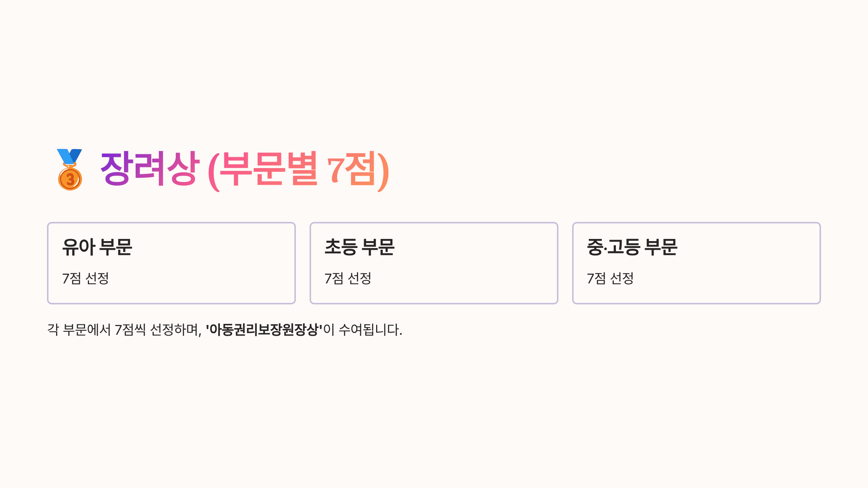
Task: Click the word 부문별 in the title
Action: [x=269, y=169]
